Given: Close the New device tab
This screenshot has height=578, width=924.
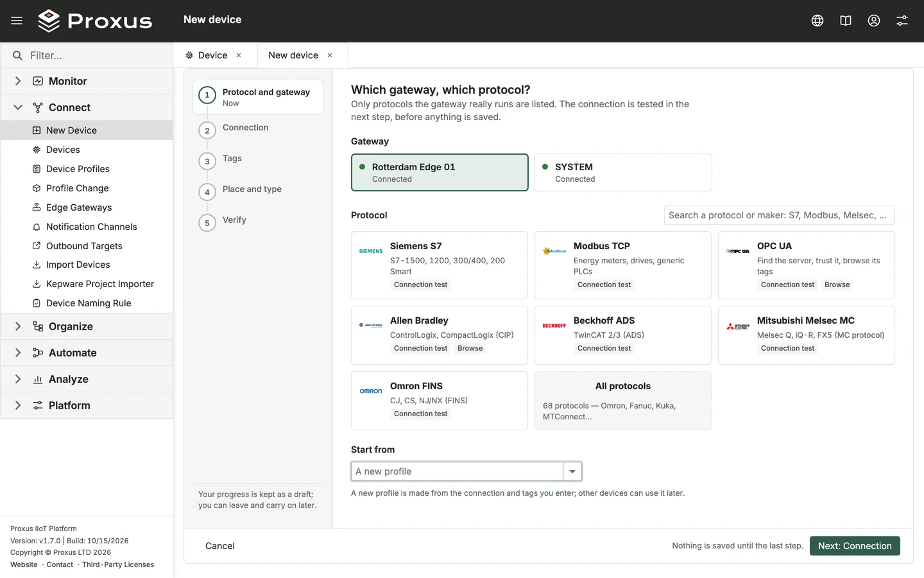Looking at the screenshot, I should point(330,55).
